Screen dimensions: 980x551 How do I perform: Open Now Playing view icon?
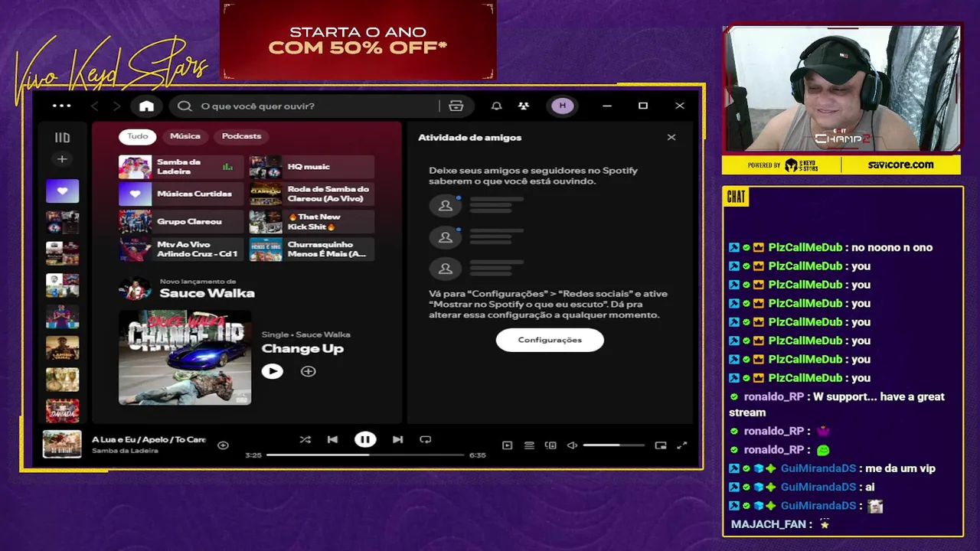[507, 445]
